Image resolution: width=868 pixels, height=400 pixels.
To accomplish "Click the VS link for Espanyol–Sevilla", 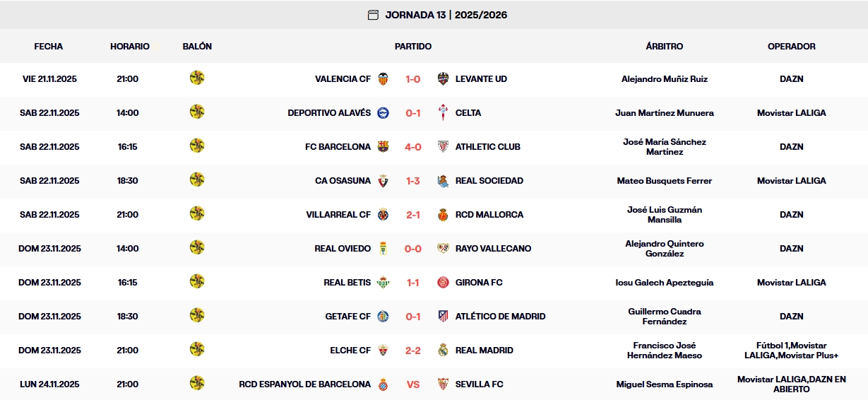I will [x=413, y=384].
